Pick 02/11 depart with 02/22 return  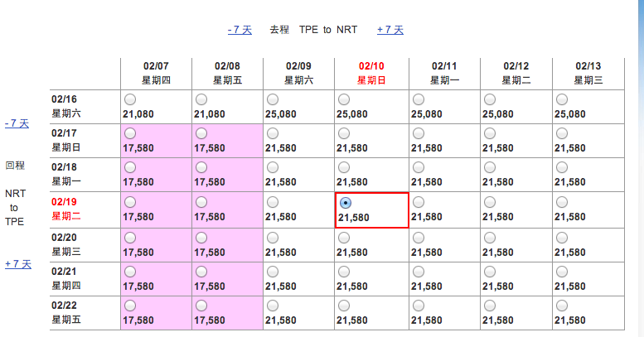(419, 306)
